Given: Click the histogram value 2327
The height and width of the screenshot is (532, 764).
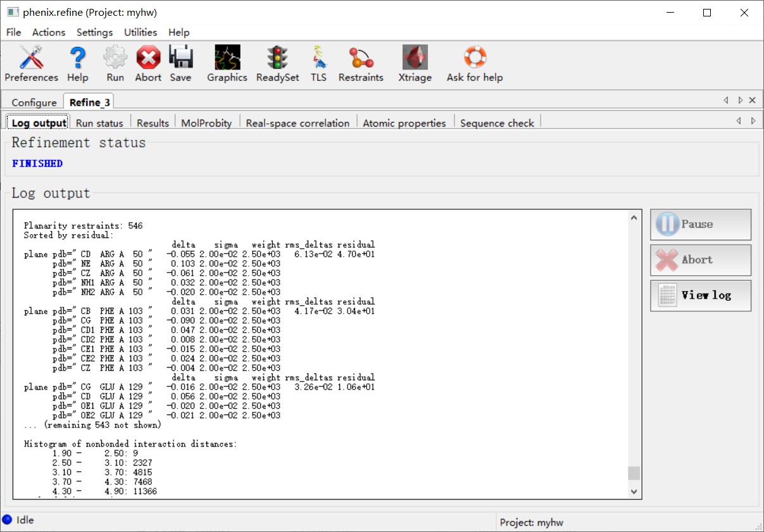Looking at the screenshot, I should click(x=143, y=462).
